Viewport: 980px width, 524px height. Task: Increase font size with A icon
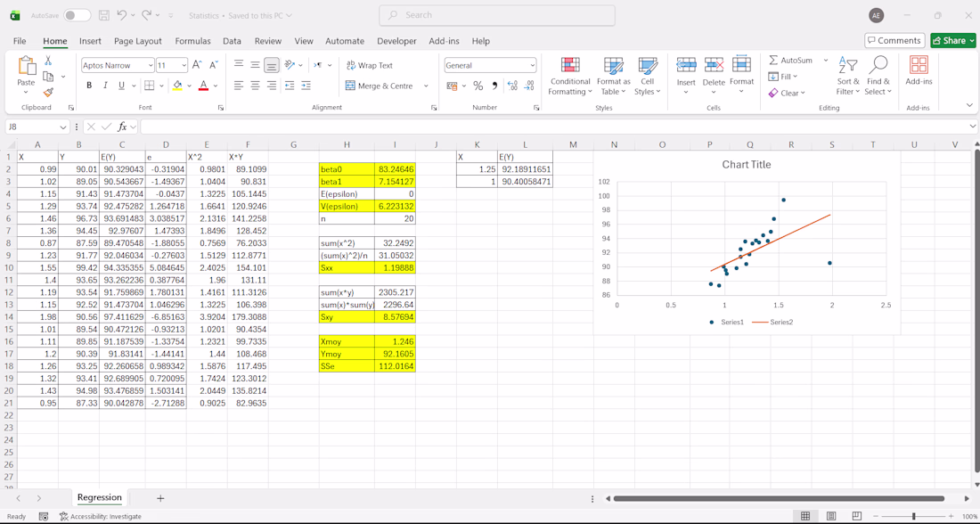pos(197,65)
